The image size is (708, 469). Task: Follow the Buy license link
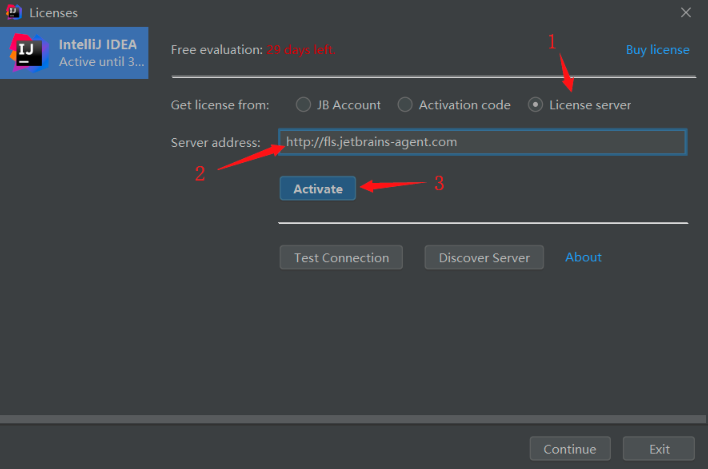click(657, 50)
